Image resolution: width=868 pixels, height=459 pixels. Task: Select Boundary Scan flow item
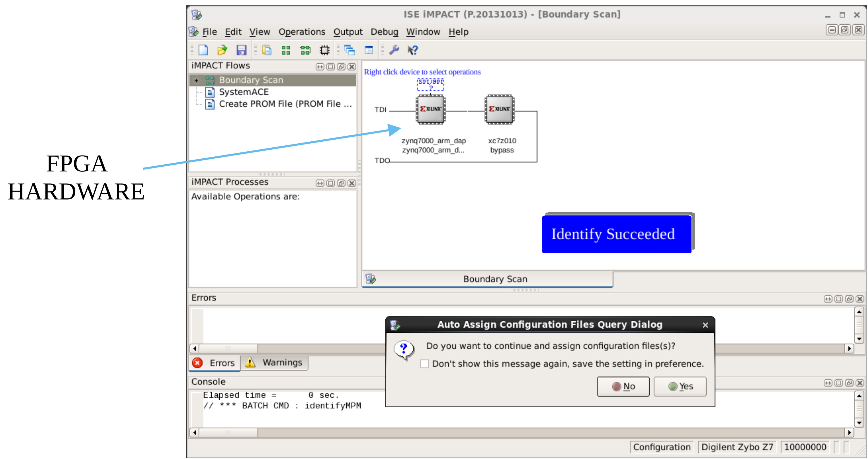click(x=251, y=80)
